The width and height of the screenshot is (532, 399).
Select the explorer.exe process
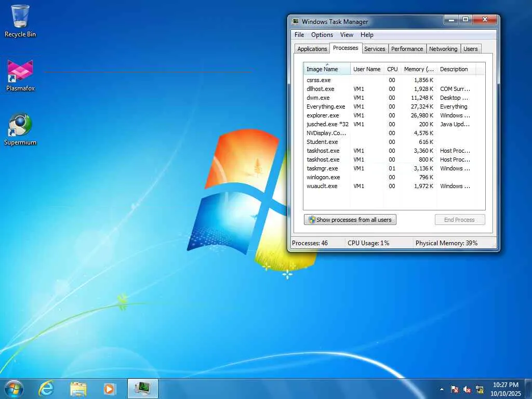coord(394,115)
